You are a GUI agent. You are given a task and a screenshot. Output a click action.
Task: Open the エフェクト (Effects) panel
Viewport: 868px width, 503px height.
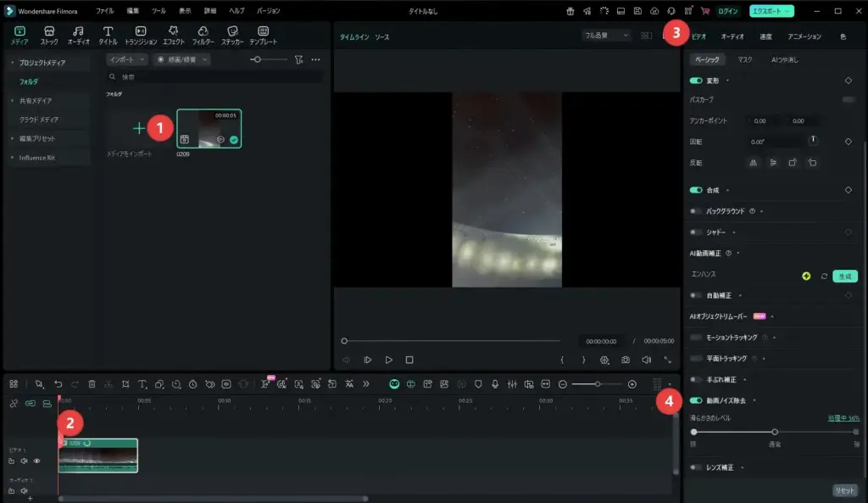tap(173, 36)
